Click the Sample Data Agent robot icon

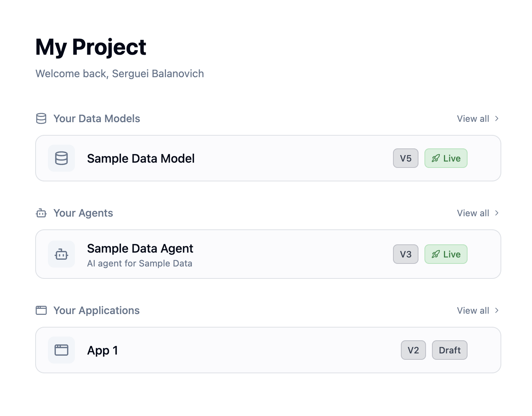[61, 254]
